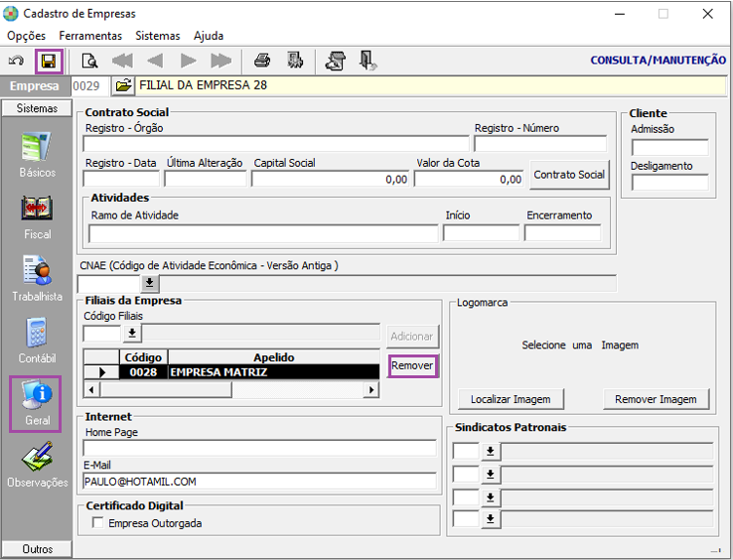
Task: Open the Contábil section in sidebar
Action: click(38, 341)
